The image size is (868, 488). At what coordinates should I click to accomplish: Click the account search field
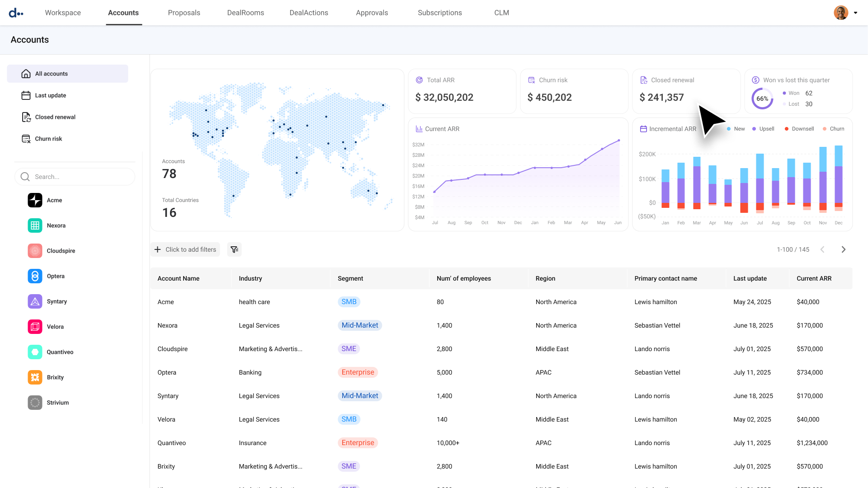point(75,177)
